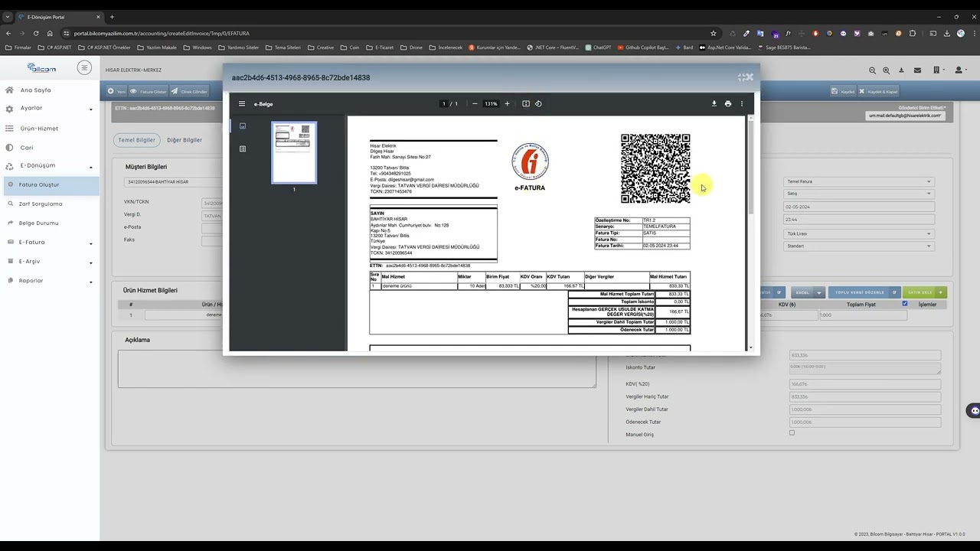Screen dimensions: 980x551
Task: Fit the invoice page to window
Action: [526, 104]
